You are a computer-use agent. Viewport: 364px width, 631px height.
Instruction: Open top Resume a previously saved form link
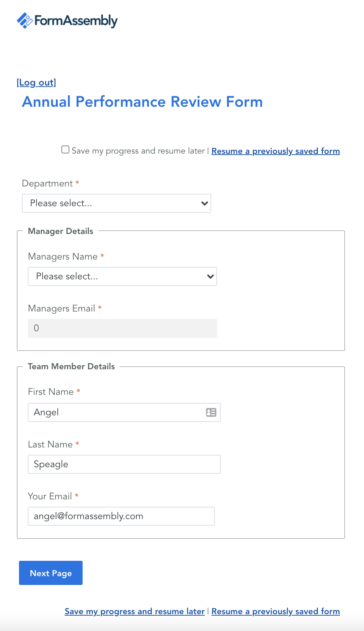tap(276, 151)
